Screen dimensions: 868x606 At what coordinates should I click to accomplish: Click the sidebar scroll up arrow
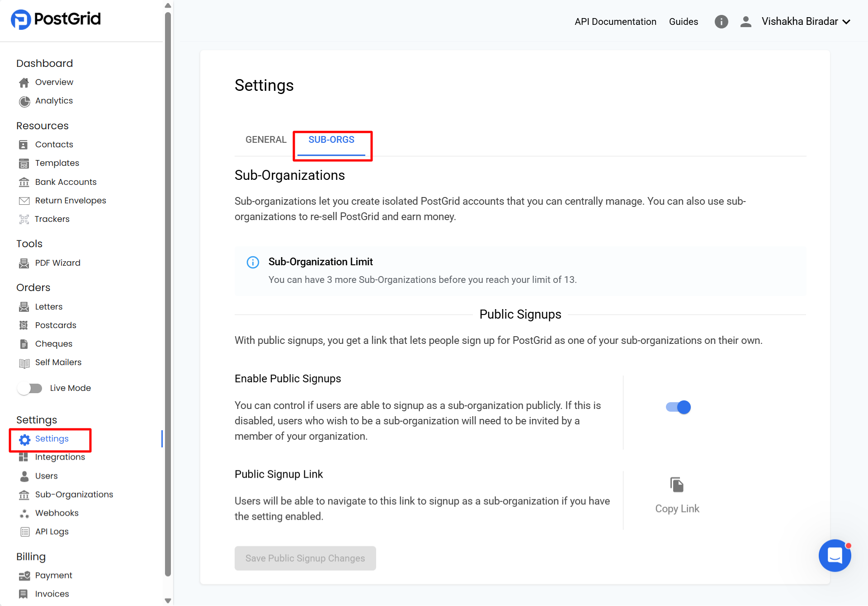(168, 5)
